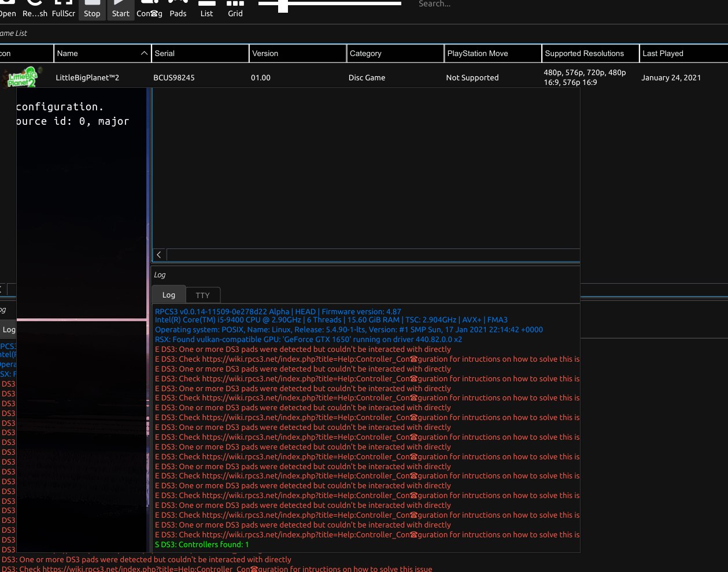Select the LittleBigPlanet 2 game icon
The height and width of the screenshot is (572, 728).
(23, 77)
